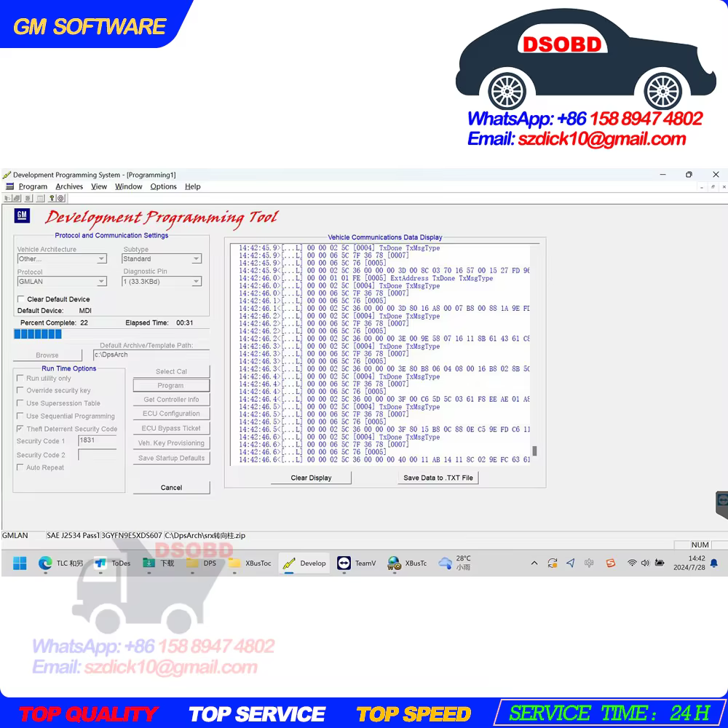728x728 pixels.
Task: Click the Save Startup Defaults button
Action: tap(171, 458)
